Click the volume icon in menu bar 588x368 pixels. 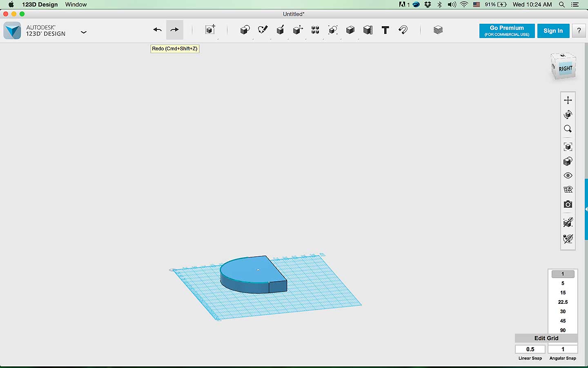click(x=452, y=4)
